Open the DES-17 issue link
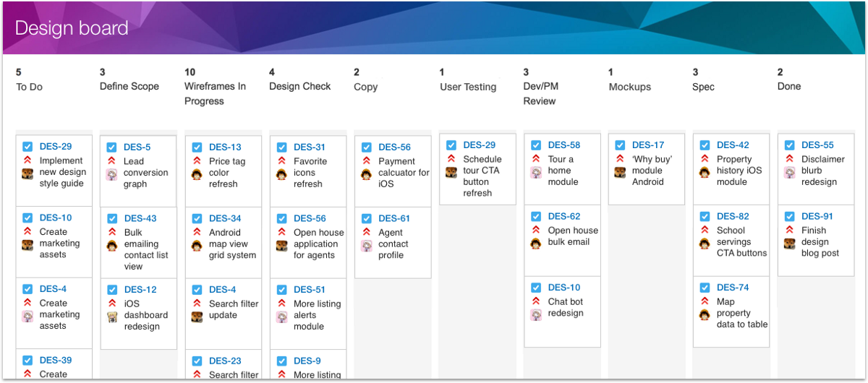This screenshot has width=868, height=383. click(x=648, y=145)
